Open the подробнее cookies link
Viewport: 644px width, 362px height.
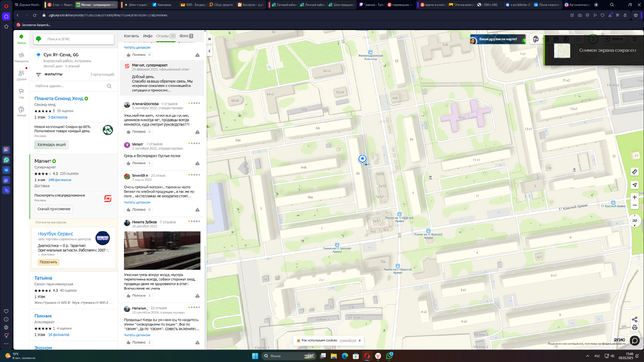click(x=348, y=340)
